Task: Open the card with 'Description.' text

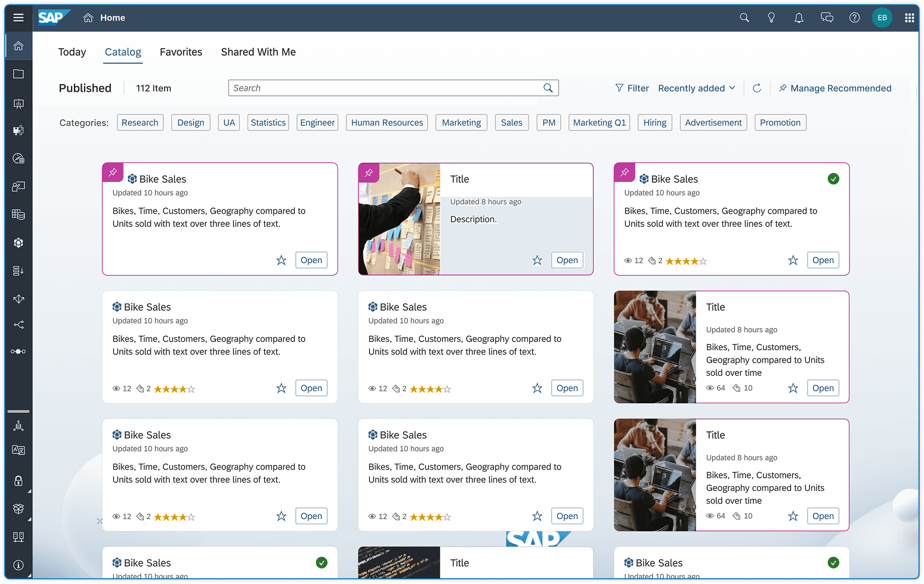Action: click(567, 260)
